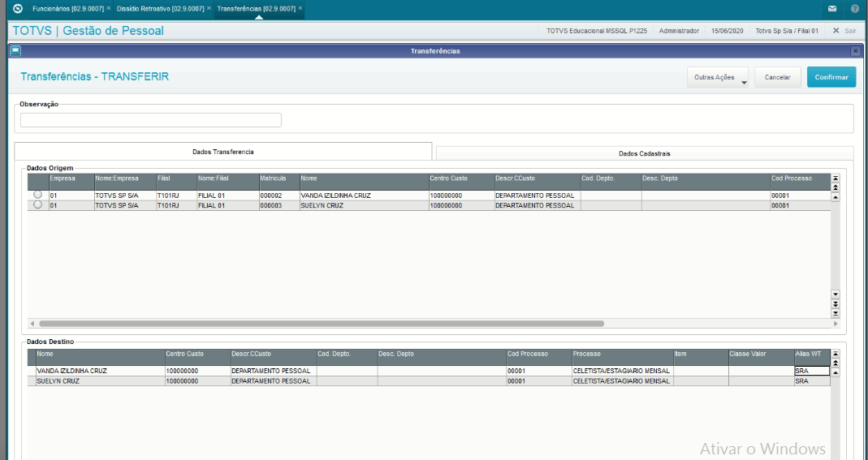Jump to first row in Dados Origem grid
The image size is (868, 460).
coord(836,178)
